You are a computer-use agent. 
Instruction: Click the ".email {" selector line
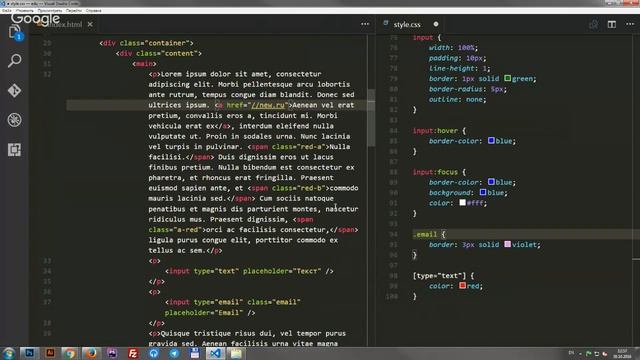(429, 234)
